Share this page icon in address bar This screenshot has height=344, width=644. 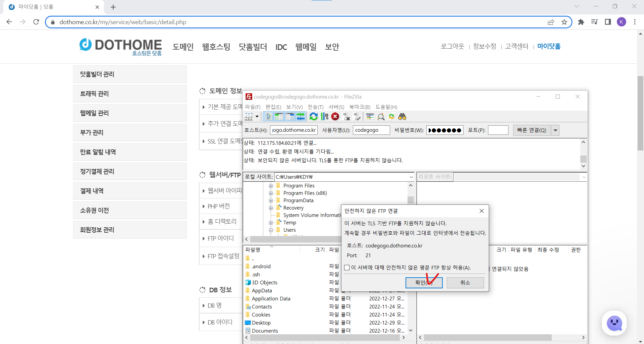coord(551,22)
